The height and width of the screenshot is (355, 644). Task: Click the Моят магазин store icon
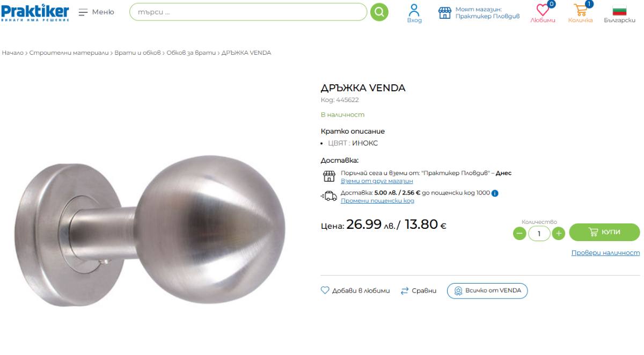tap(445, 13)
